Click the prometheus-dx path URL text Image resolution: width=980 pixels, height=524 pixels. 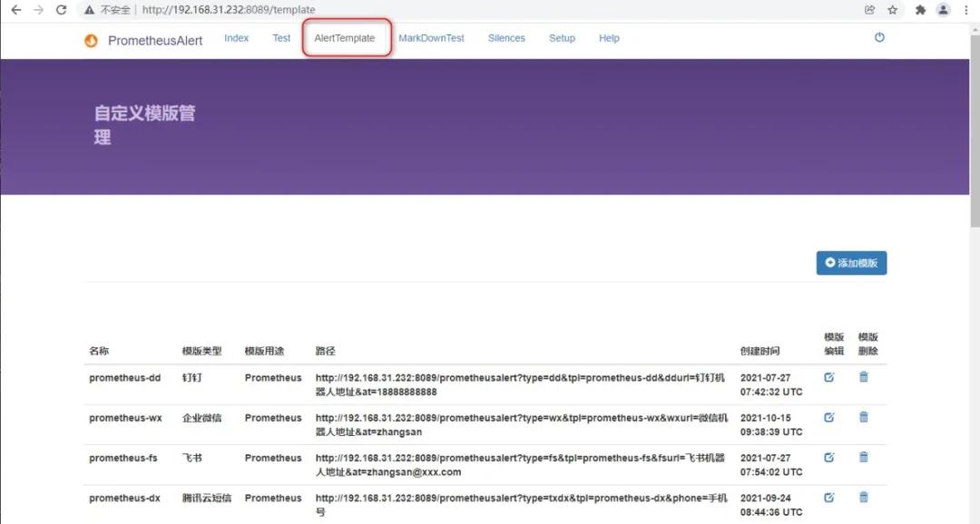pos(521,505)
